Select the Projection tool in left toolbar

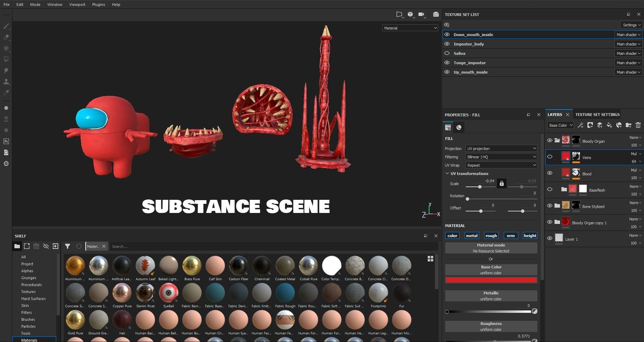coord(6,48)
